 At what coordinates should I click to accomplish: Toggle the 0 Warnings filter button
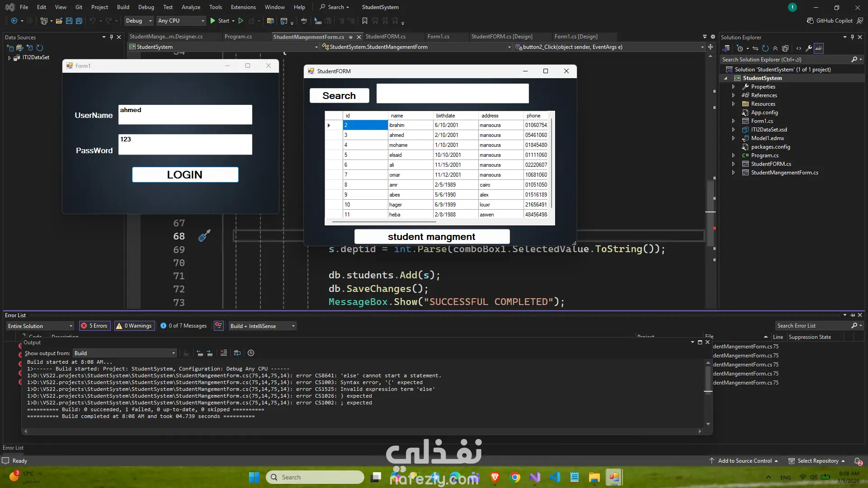coord(134,326)
